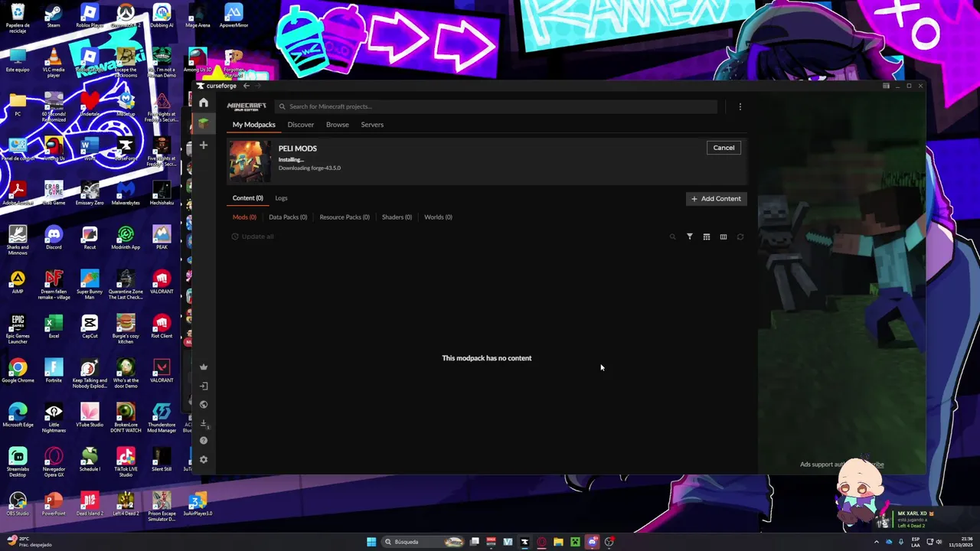The width and height of the screenshot is (980, 551).
Task: Click the Search for Minecraft projects field
Action: click(496, 106)
